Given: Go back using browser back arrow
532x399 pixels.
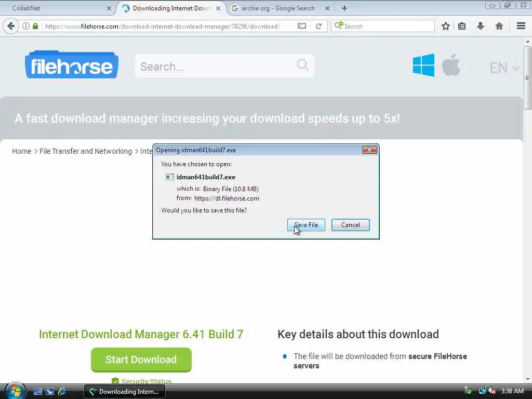Looking at the screenshot, I should point(11,26).
